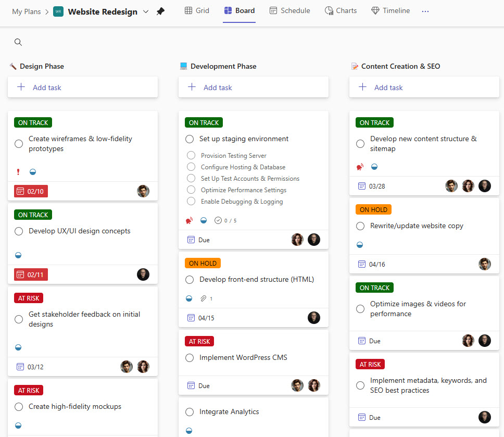Click the in-progress icon on UX/UI design concepts card
Screen dimensions: 504x437
tap(18, 255)
